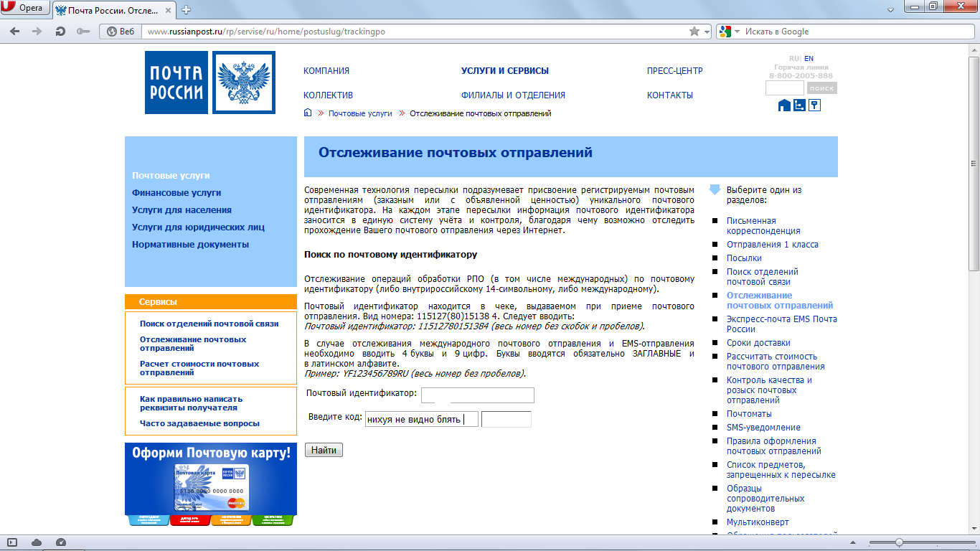
Task: Open Нормативные документы link
Action: (x=190, y=245)
